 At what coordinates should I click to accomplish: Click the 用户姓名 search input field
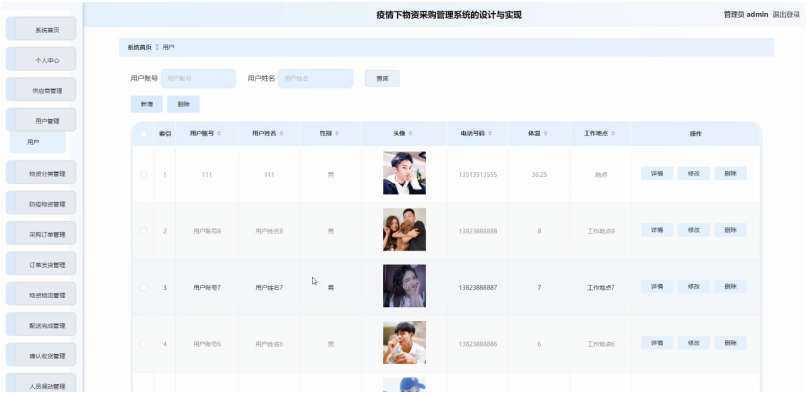[316, 78]
